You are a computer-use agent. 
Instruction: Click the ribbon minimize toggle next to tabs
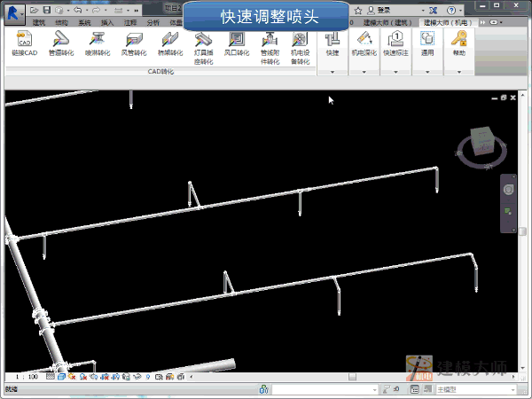click(494, 22)
